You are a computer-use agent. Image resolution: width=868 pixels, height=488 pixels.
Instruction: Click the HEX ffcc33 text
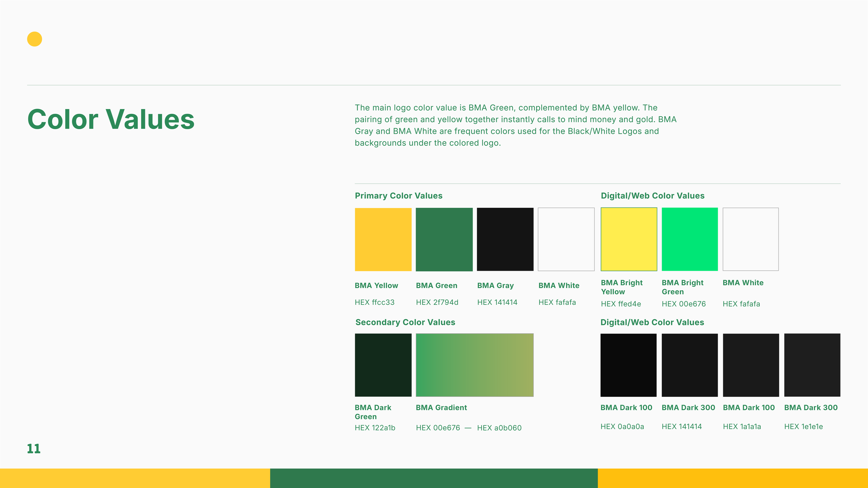(x=375, y=302)
